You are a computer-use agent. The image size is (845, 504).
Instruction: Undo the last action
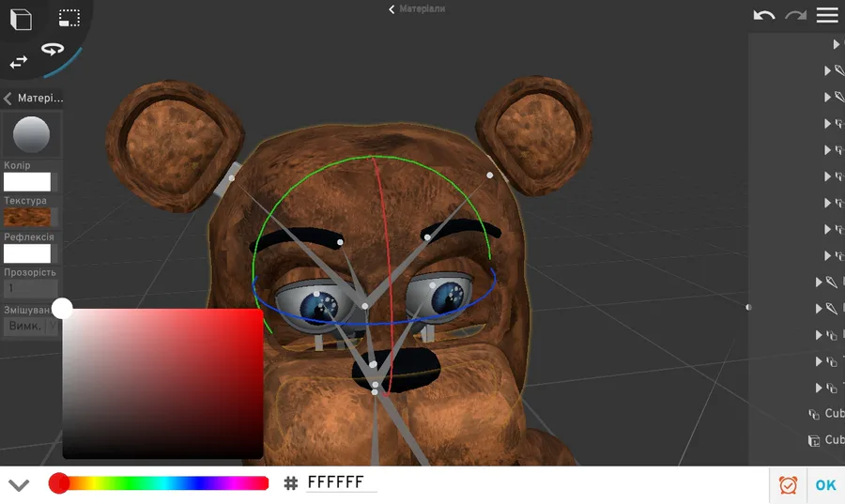[x=763, y=15]
